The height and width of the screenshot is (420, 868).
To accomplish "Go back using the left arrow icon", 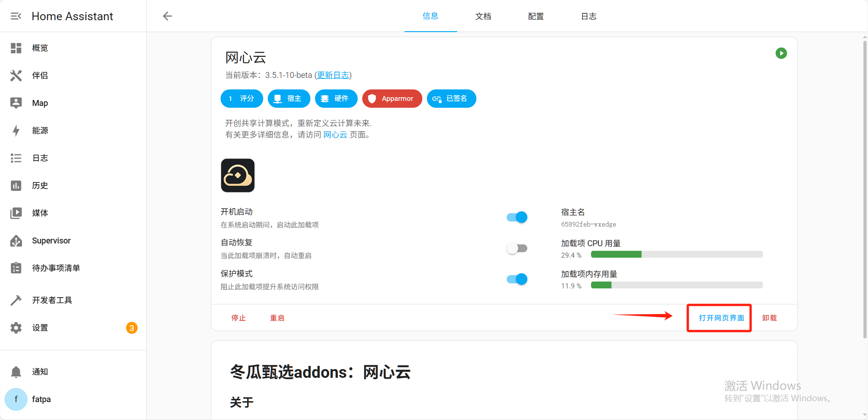I will [167, 16].
